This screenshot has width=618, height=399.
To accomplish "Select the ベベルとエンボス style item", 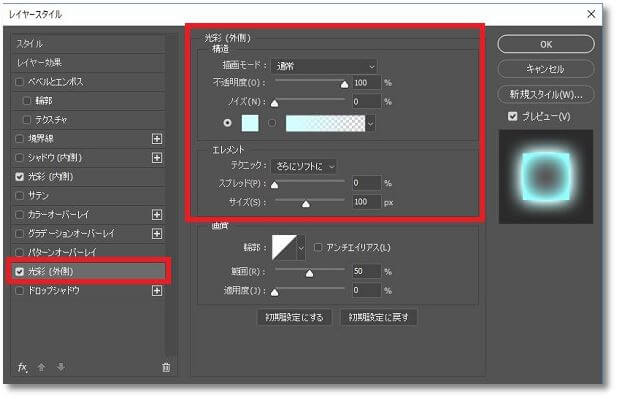I will 88,82.
